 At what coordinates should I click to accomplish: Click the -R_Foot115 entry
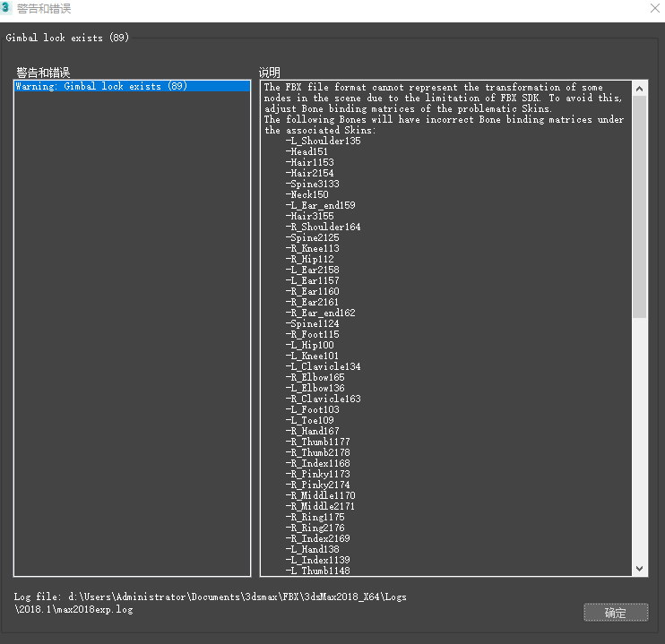pos(313,334)
